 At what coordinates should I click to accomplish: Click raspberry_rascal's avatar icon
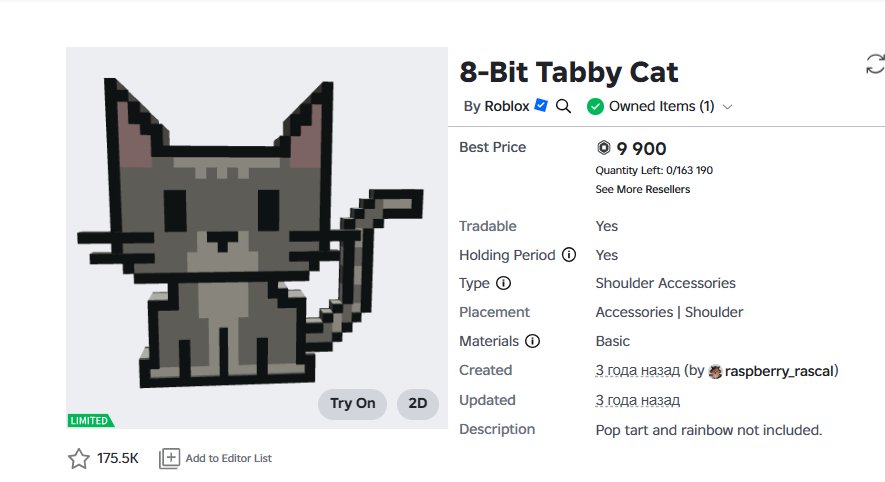pyautogui.click(x=715, y=371)
